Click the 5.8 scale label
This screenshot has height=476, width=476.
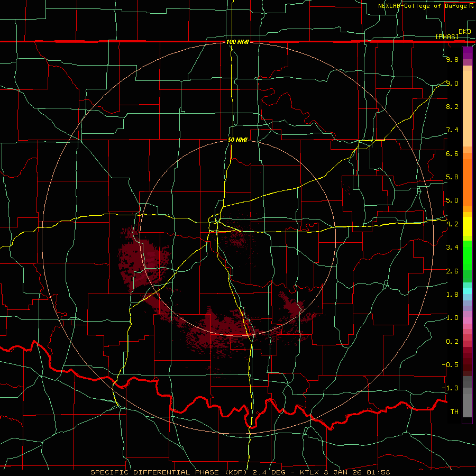click(452, 177)
